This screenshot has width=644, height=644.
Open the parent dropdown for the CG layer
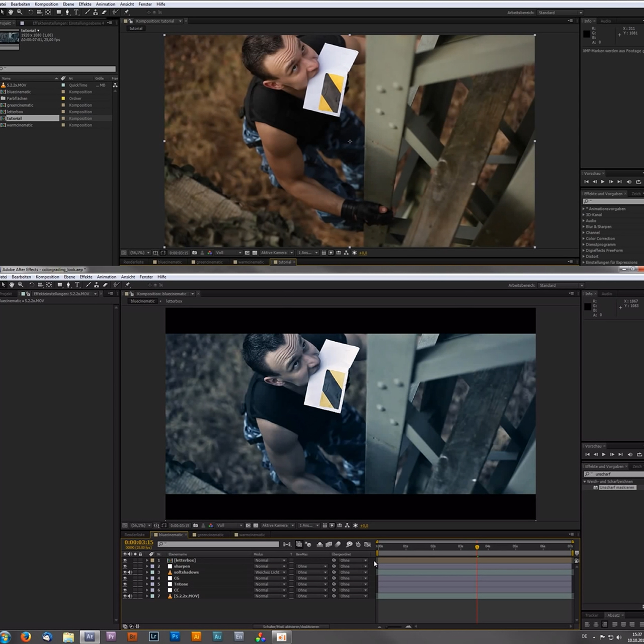point(354,578)
